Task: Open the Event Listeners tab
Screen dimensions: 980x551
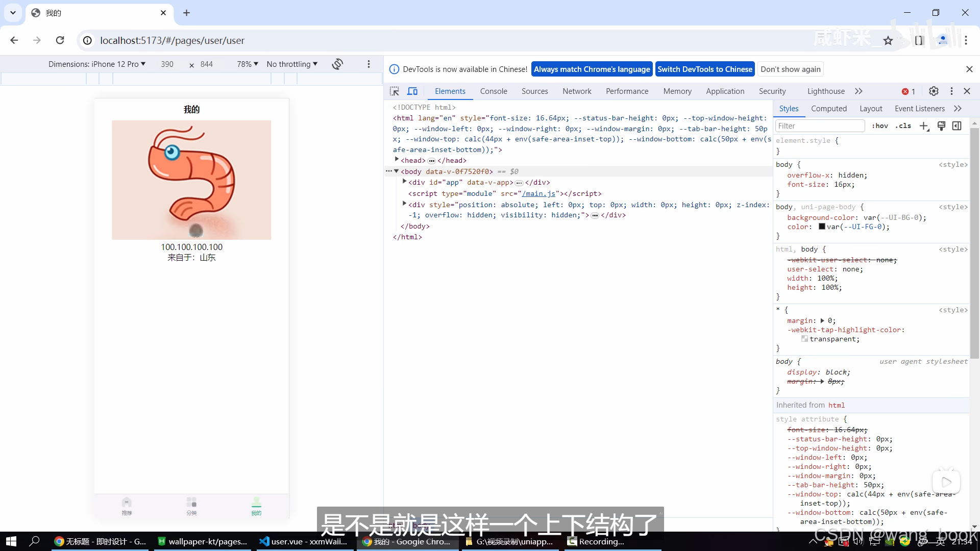Action: tap(919, 109)
